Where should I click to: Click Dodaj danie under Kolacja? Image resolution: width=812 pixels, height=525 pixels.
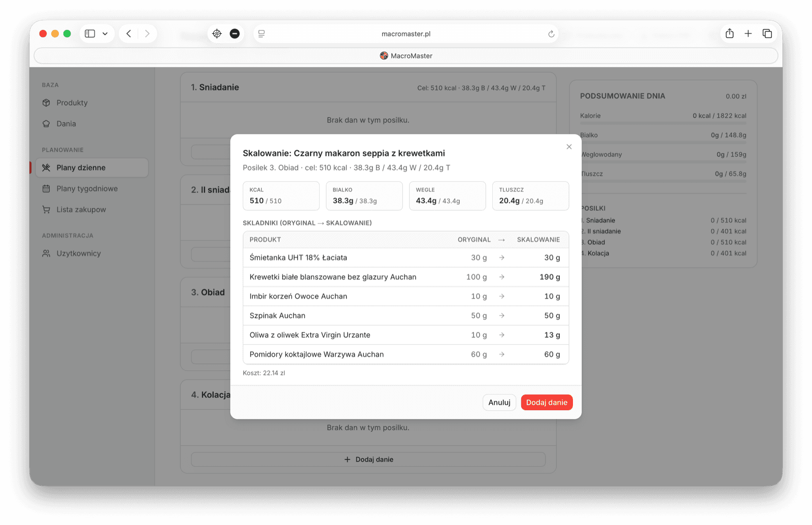coord(368,460)
